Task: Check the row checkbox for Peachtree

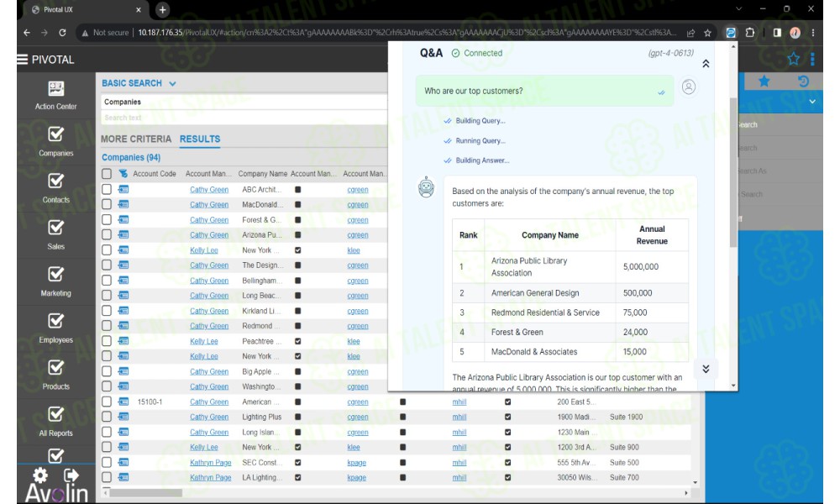Action: click(x=107, y=341)
